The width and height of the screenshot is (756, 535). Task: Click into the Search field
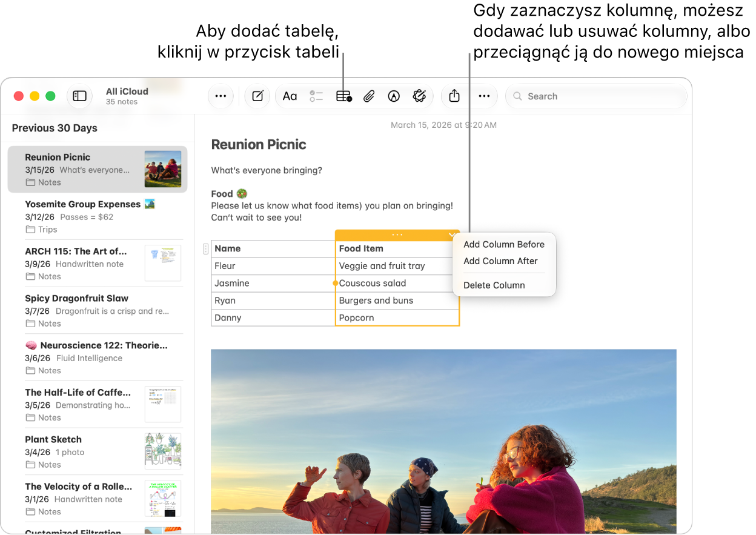coord(596,96)
